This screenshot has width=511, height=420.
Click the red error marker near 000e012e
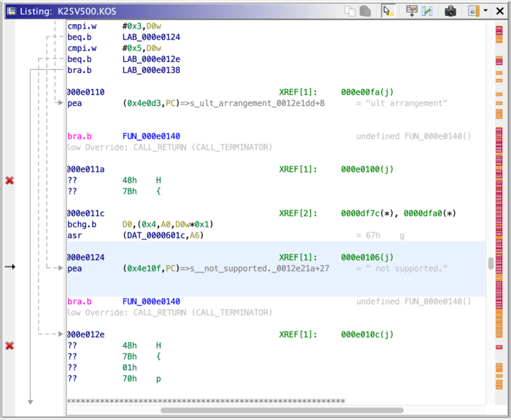coord(9,345)
